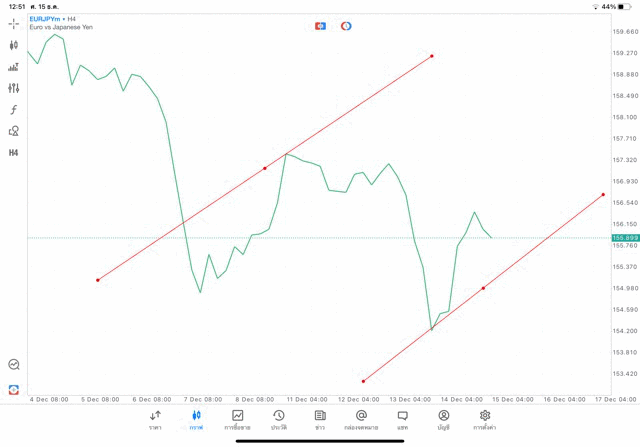Open the ข่าว (News) tab
This screenshot has height=447, width=640.
pos(320,419)
